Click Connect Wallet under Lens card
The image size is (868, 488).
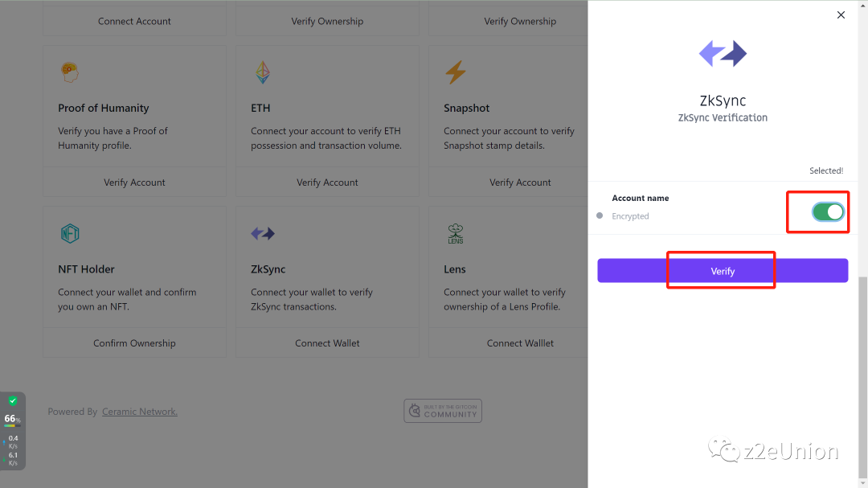tap(520, 343)
